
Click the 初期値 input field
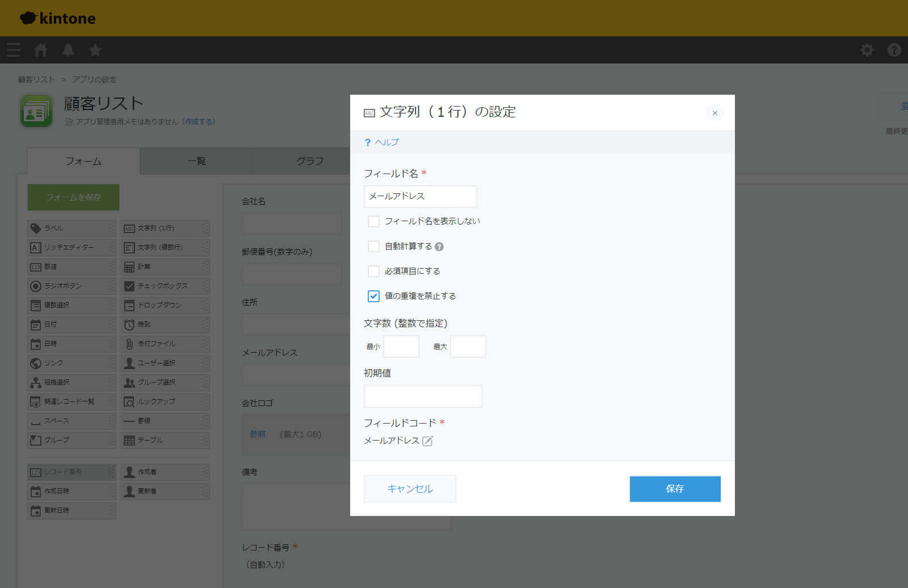coord(423,396)
